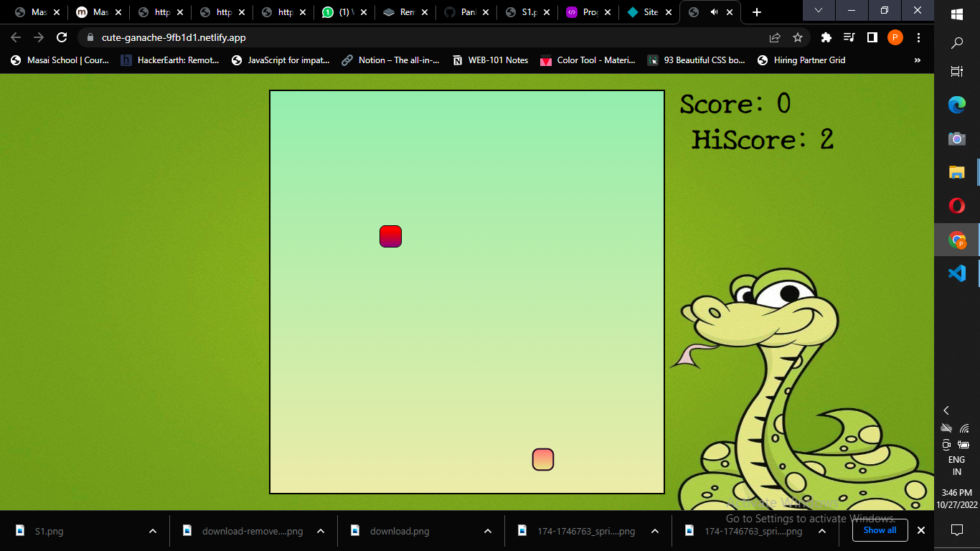Viewport: 980px width, 551px height.
Task: Bookmark this page with the star icon
Action: point(798,37)
